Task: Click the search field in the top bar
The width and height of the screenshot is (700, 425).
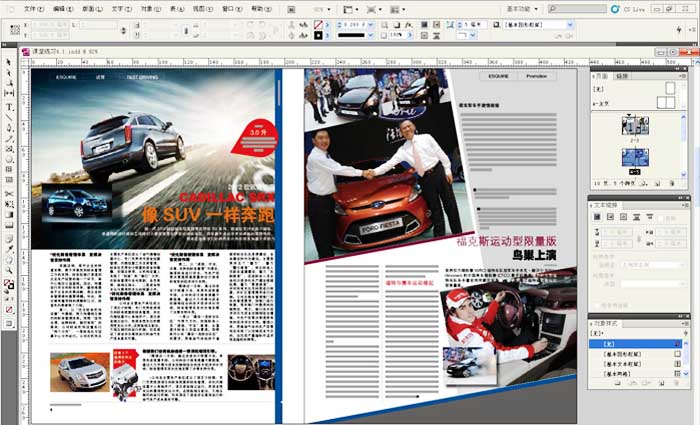Action: (577, 9)
